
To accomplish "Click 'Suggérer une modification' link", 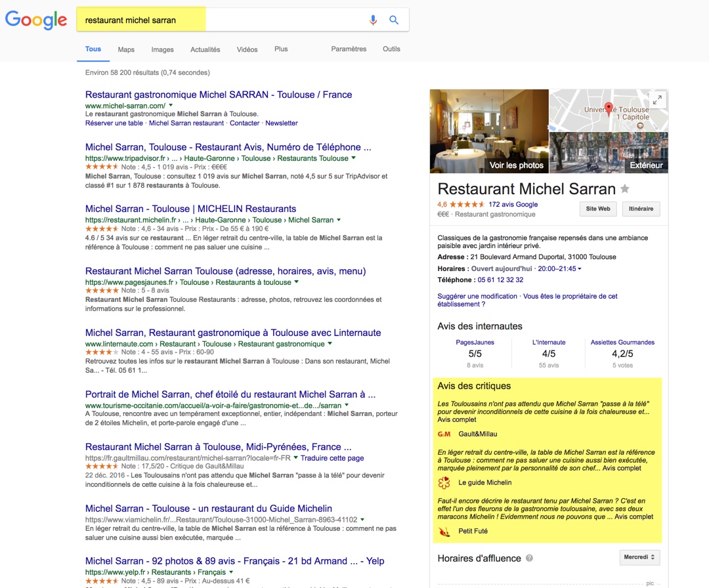I will tap(477, 296).
